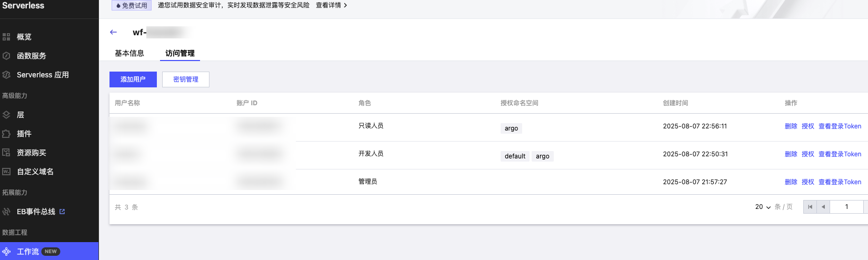Select the 工作流 workflow menu item
The width and height of the screenshot is (868, 260).
[x=28, y=252]
